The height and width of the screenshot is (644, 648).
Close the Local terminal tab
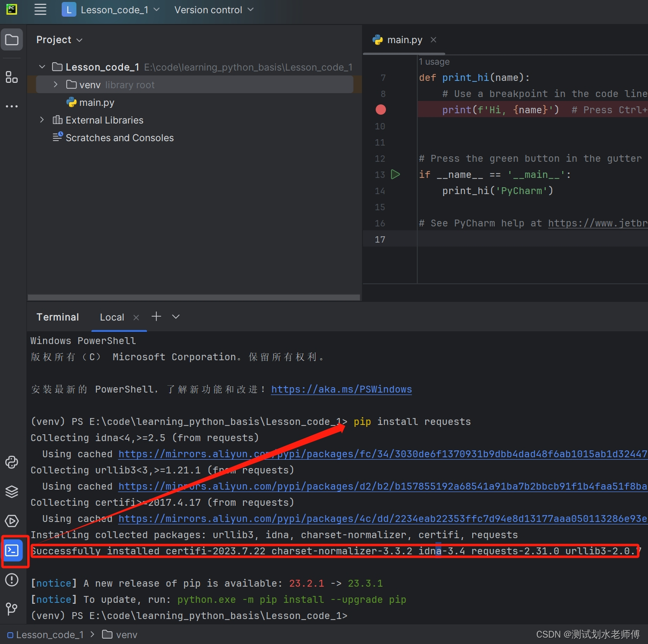pyautogui.click(x=136, y=318)
